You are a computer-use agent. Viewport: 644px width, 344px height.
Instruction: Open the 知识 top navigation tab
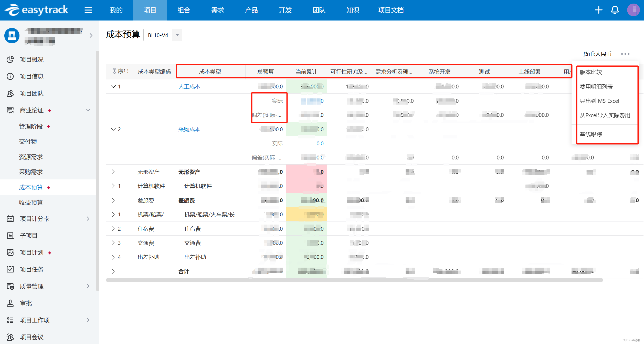coord(353,10)
